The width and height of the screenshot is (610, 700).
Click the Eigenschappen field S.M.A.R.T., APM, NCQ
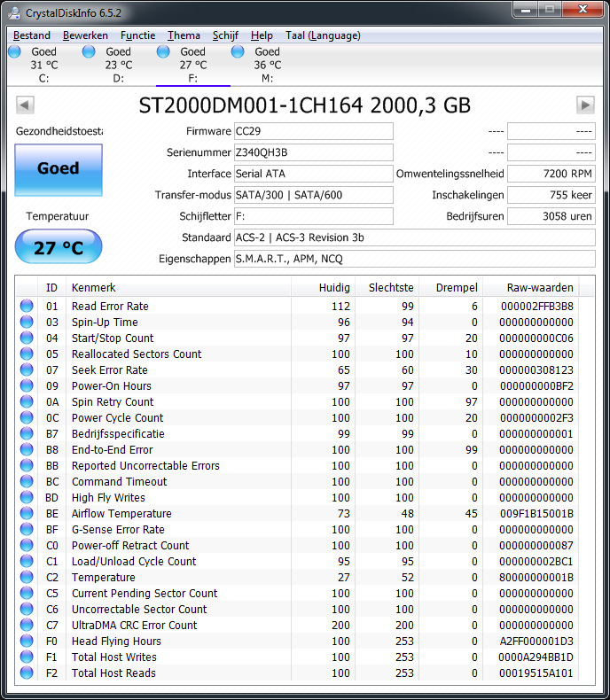[x=414, y=259]
